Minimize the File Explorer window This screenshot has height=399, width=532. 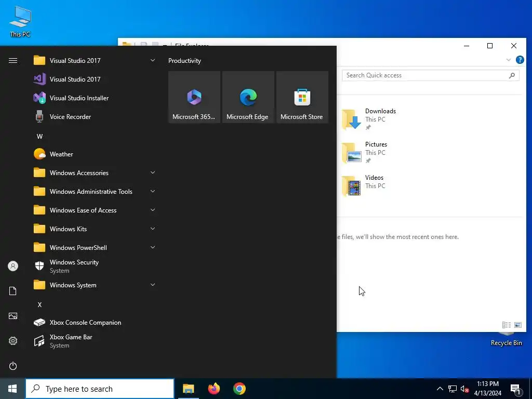pyautogui.click(x=467, y=46)
